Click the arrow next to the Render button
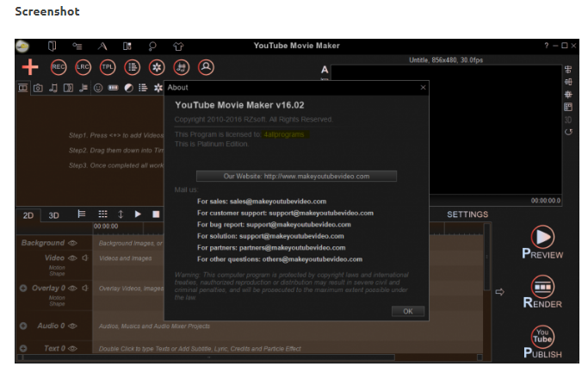This screenshot has width=588, height=379. 499,292
